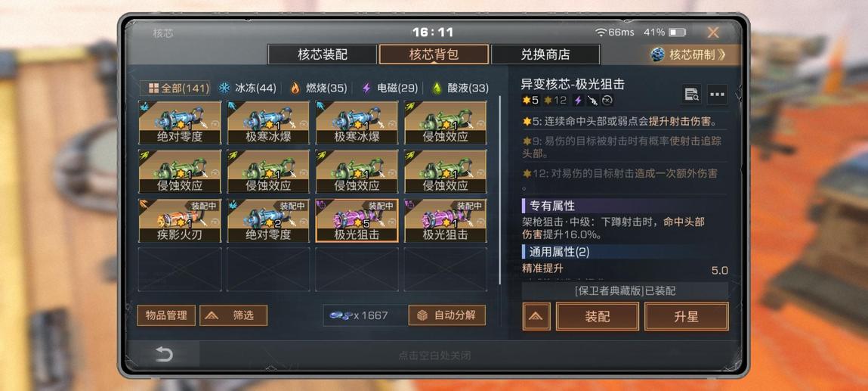Screen dimensions: 868x391
Task: Filter cores by 燃烧 flame icon
Action: coord(295,88)
